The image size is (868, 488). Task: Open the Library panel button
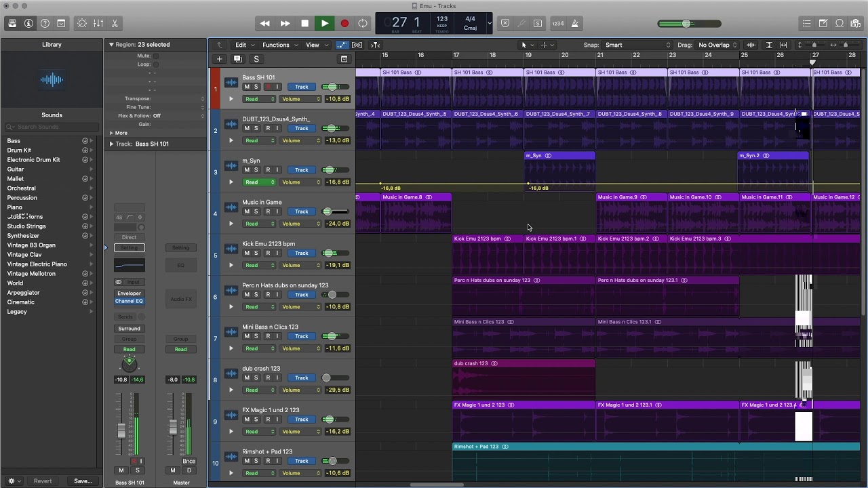(12, 24)
